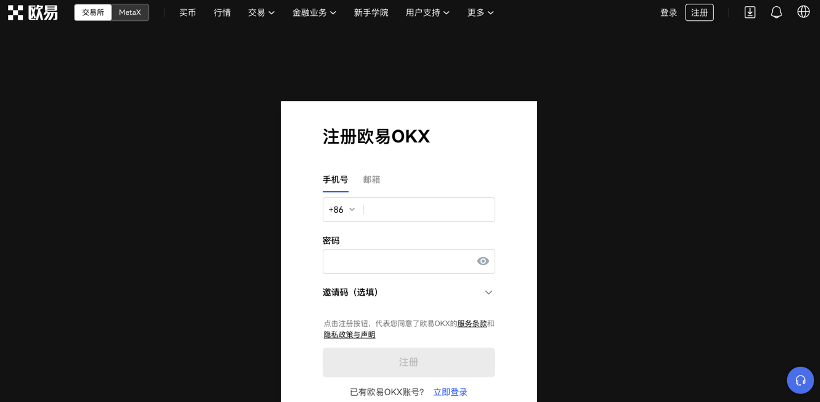The width and height of the screenshot is (820, 402).
Task: Click the OKX 欧易 logo
Action: pyautogui.click(x=32, y=13)
